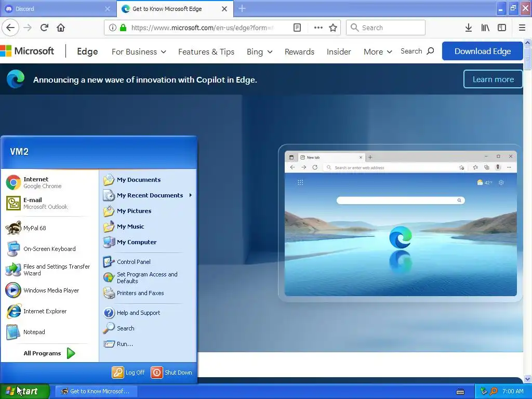Image resolution: width=532 pixels, height=399 pixels.
Task: Open a new browser tab
Action: tap(242, 8)
